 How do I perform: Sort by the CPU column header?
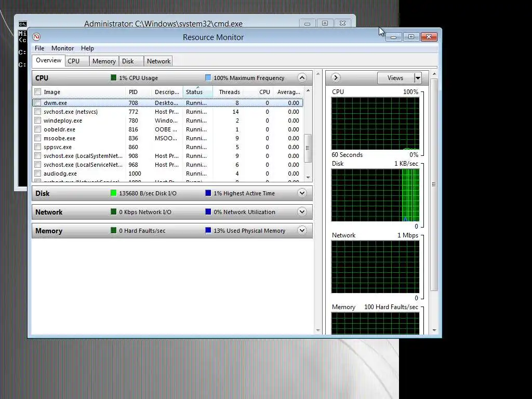tap(258, 92)
